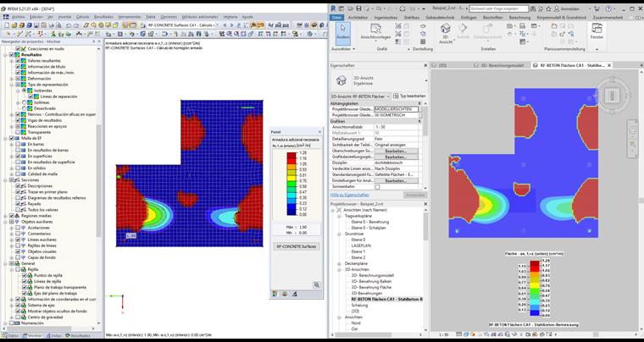Image resolution: width=644 pixels, height=342 pixels.
Task: Click the open folder icon in RFEM toolbar
Action: [14, 25]
